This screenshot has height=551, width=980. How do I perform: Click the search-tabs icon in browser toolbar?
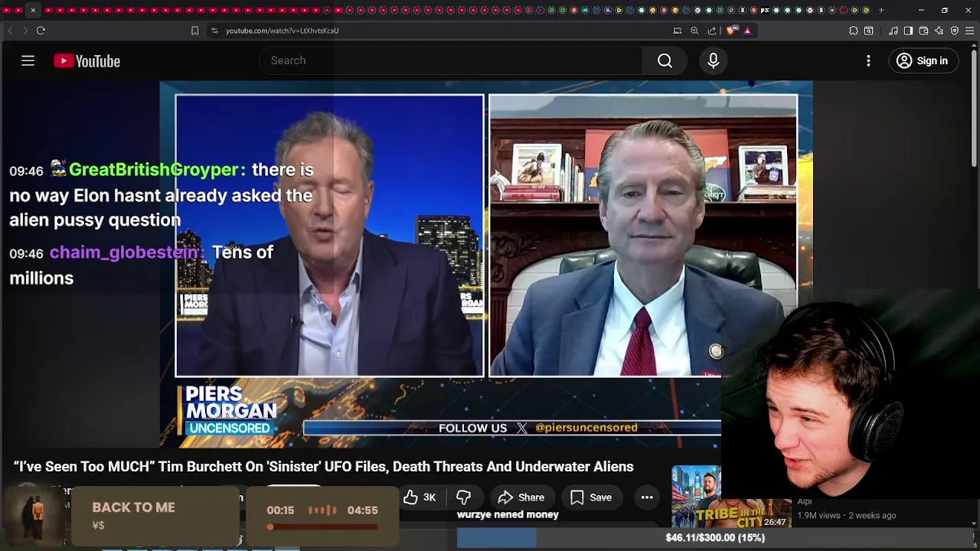(869, 31)
